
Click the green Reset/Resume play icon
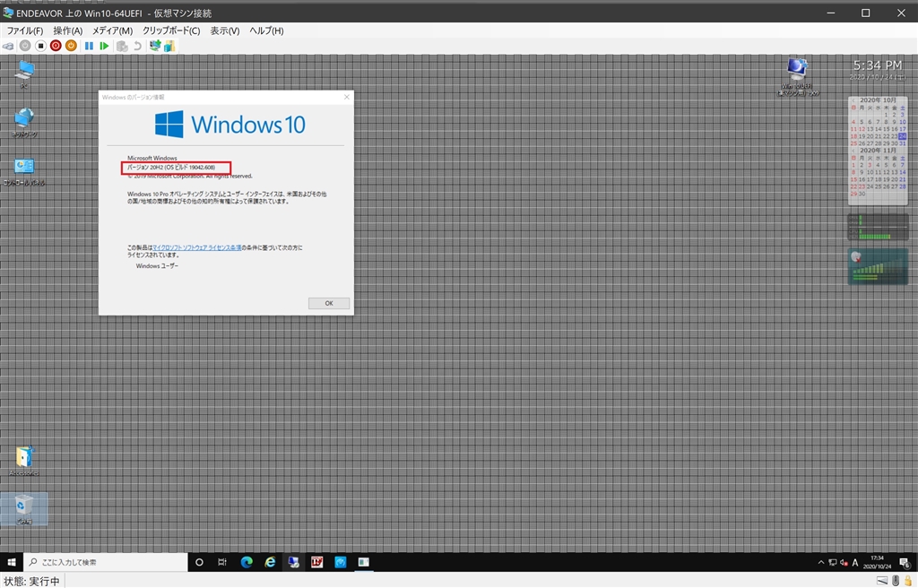[x=104, y=46]
